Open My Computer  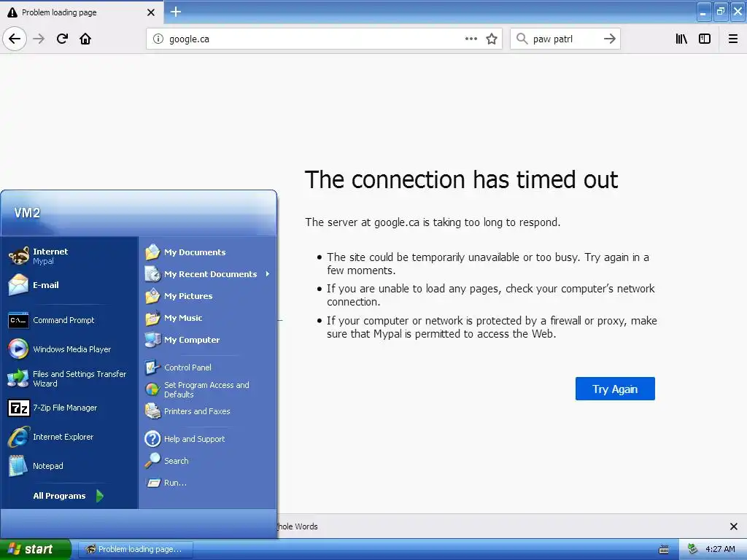(x=208, y=340)
